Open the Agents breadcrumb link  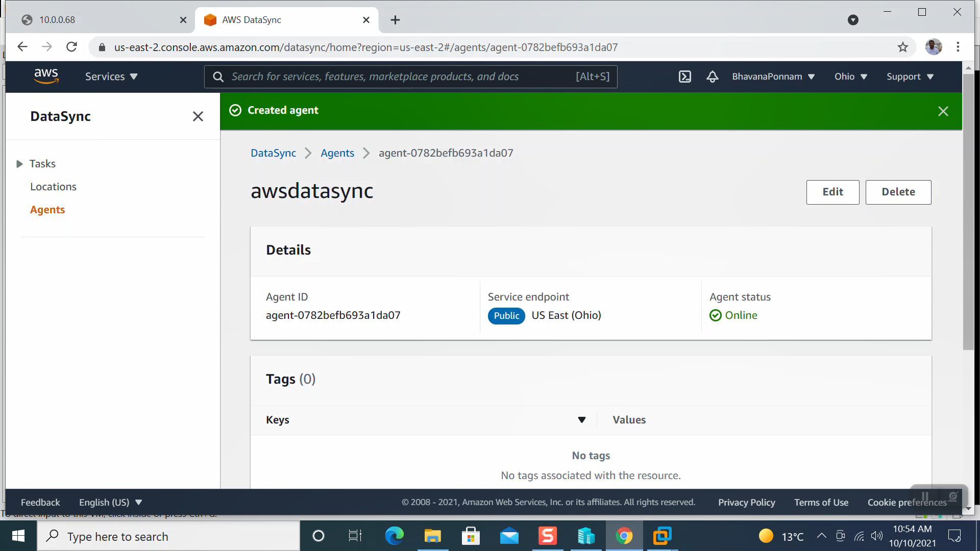point(337,153)
